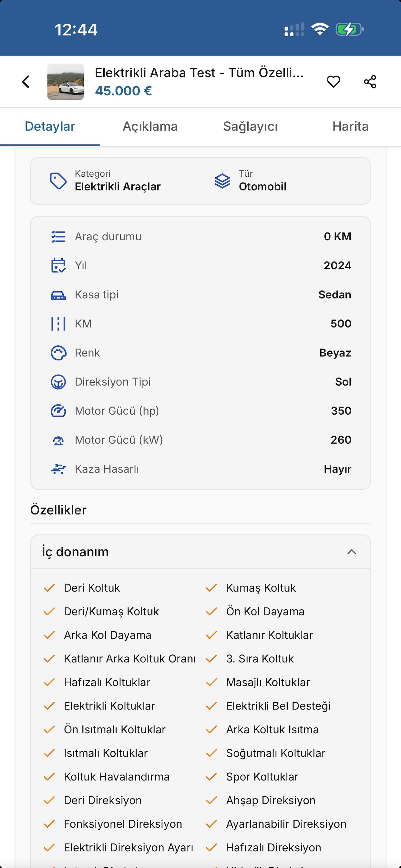Viewport: 401px width, 868px height.
Task: Tap the Deri Koltuk checkmark
Action: pyautogui.click(x=49, y=588)
